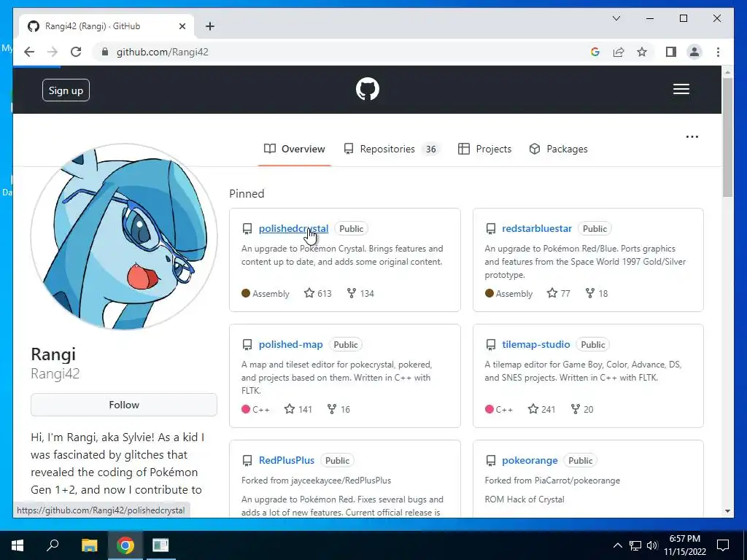This screenshot has width=747, height=560.
Task: Switch to the Packages tab
Action: tap(558, 149)
